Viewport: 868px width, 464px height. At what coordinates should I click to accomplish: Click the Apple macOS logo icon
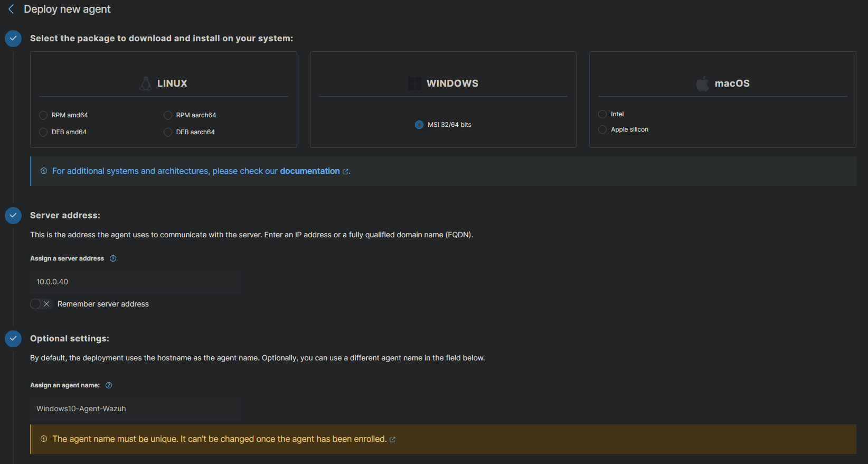coord(703,83)
